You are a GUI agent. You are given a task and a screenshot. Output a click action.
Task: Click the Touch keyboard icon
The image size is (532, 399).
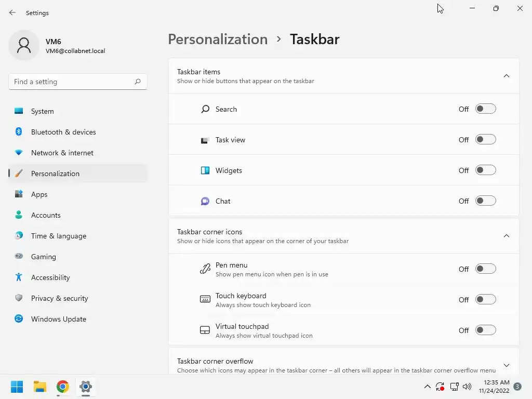point(205,299)
